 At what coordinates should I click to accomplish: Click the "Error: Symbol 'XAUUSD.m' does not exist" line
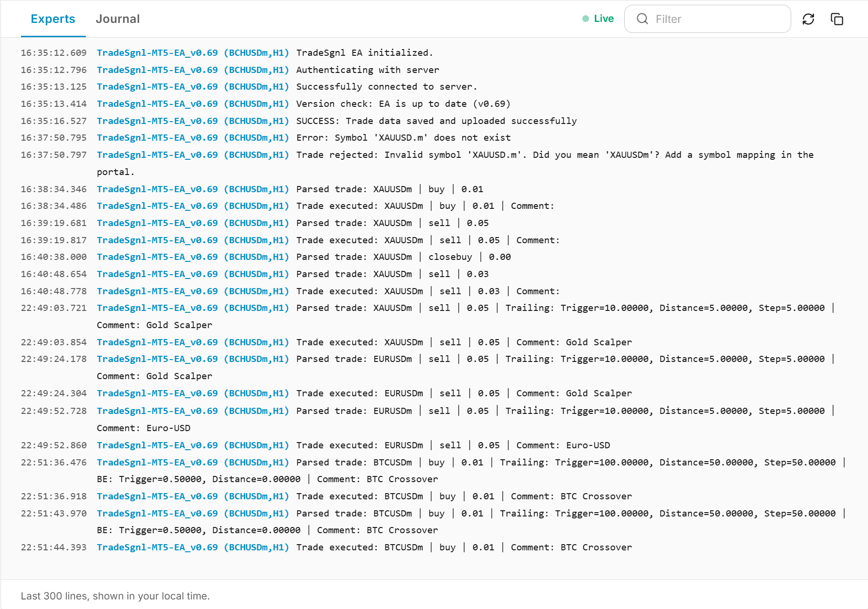[403, 138]
